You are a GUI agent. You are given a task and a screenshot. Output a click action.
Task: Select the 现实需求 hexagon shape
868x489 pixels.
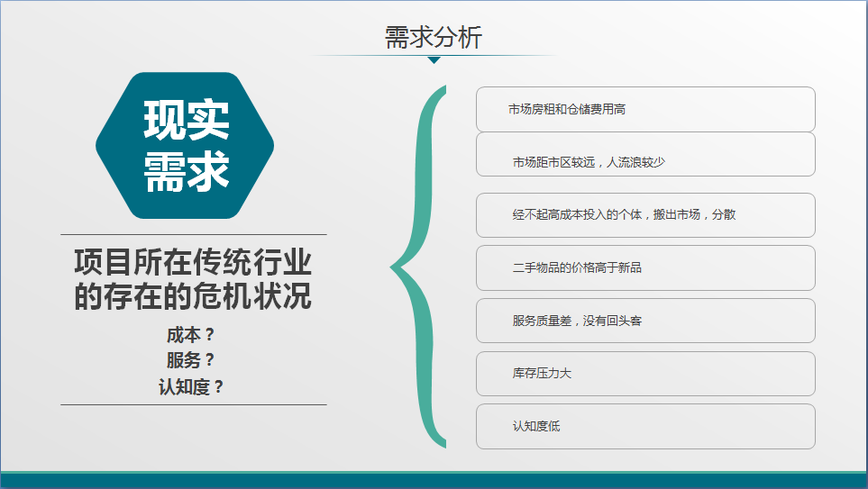[x=185, y=146]
